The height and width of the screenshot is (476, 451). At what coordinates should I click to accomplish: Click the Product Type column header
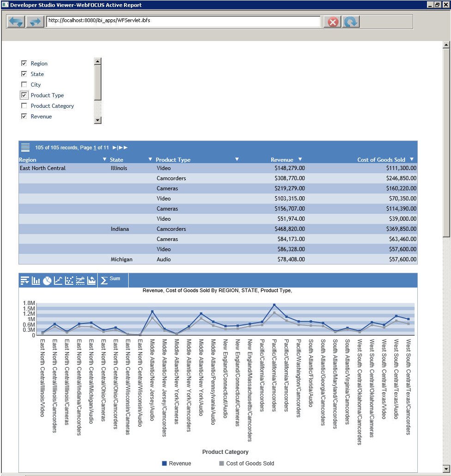click(173, 160)
